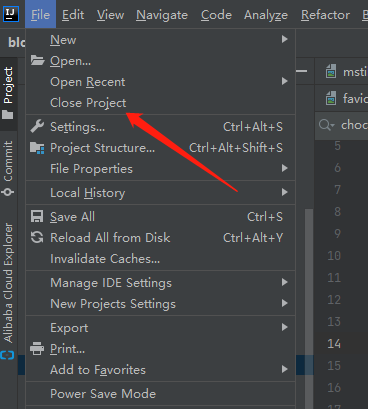Open the Edit menu
This screenshot has height=409, width=368.
[73, 15]
